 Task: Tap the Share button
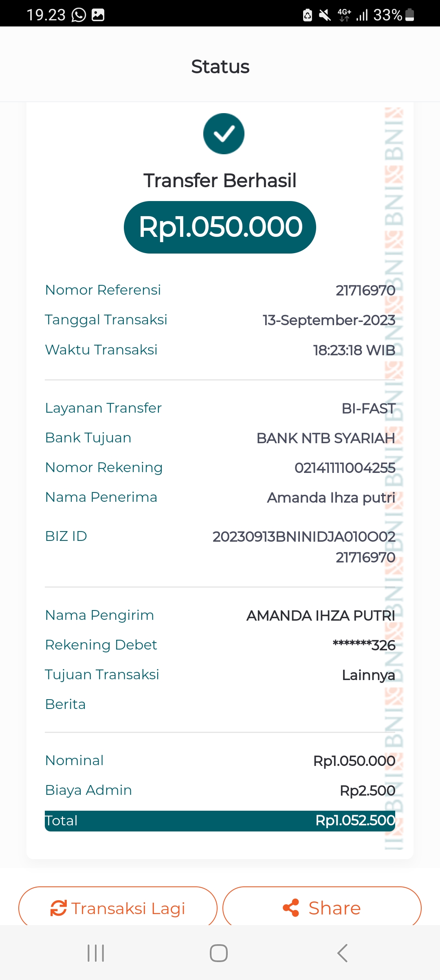click(x=322, y=908)
